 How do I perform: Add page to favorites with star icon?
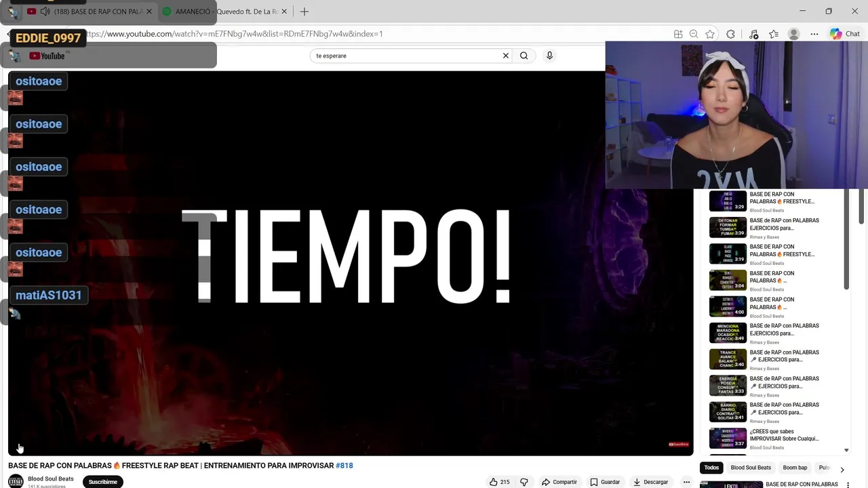pyautogui.click(x=710, y=34)
